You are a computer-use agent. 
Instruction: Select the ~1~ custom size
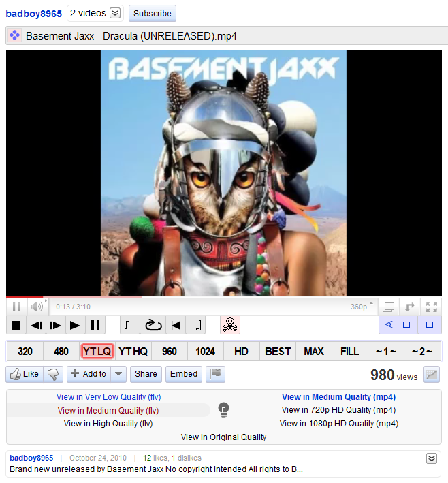click(386, 351)
